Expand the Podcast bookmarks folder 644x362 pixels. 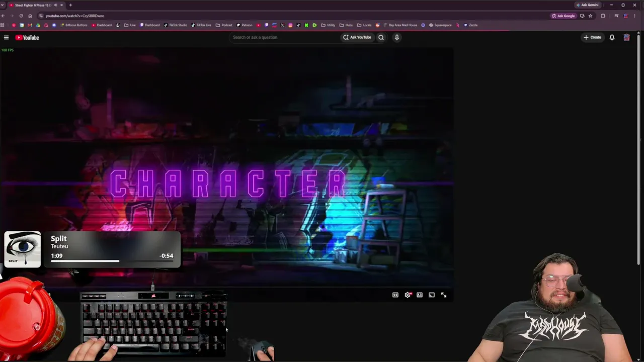click(224, 25)
